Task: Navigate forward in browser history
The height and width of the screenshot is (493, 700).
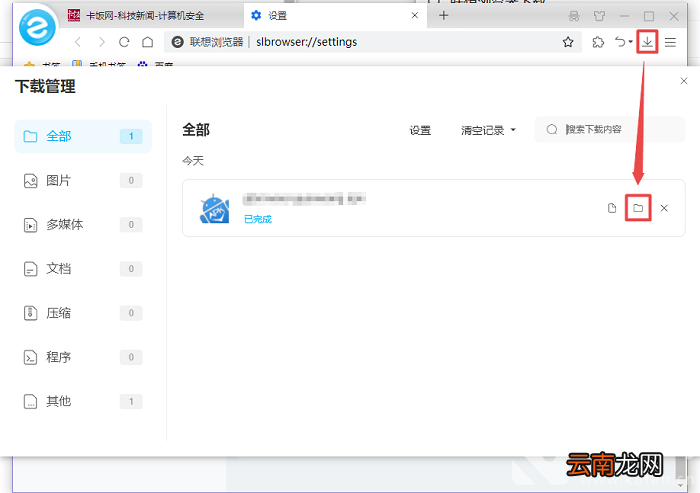Action: tap(102, 42)
